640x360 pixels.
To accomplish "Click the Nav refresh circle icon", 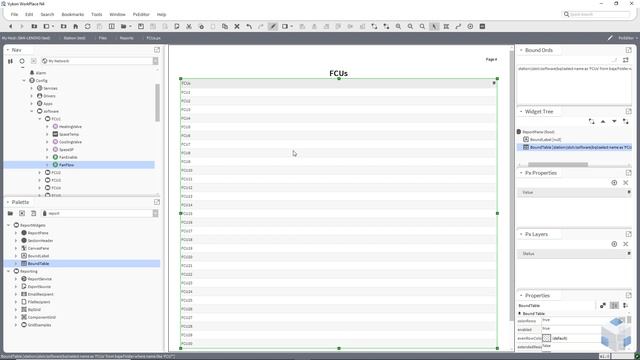I will point(22,61).
